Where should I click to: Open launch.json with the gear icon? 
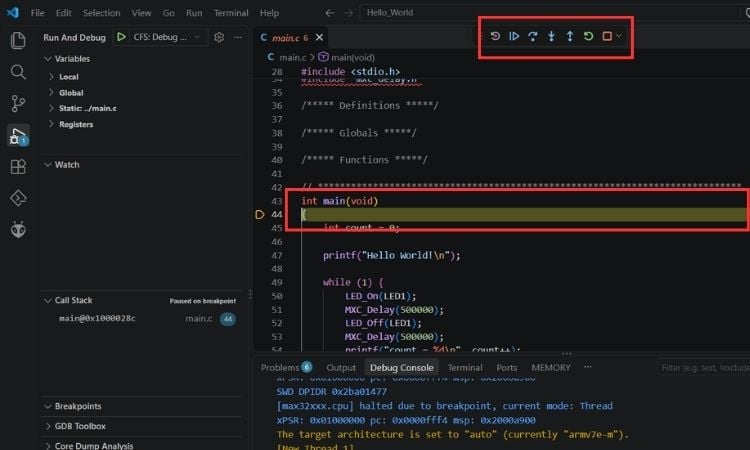219,37
